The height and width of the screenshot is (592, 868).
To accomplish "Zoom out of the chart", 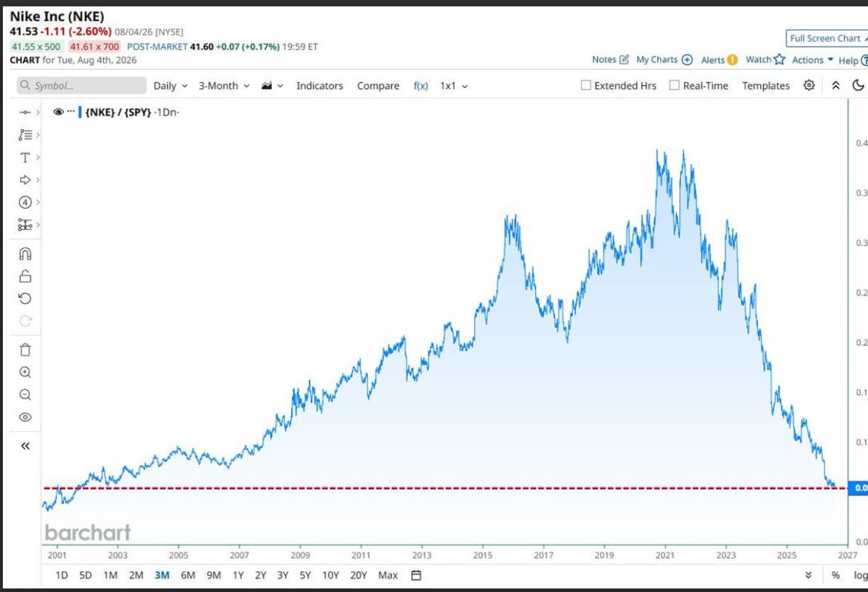I will [26, 395].
